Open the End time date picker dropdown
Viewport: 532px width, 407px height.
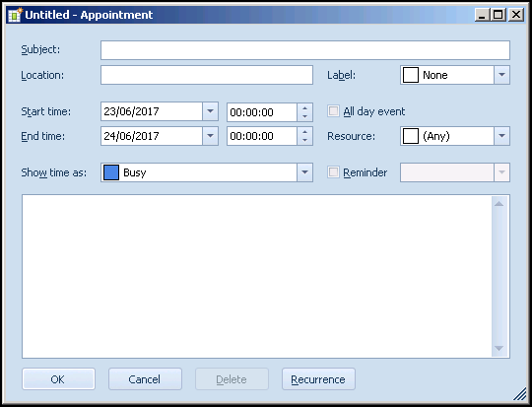pyautogui.click(x=210, y=136)
